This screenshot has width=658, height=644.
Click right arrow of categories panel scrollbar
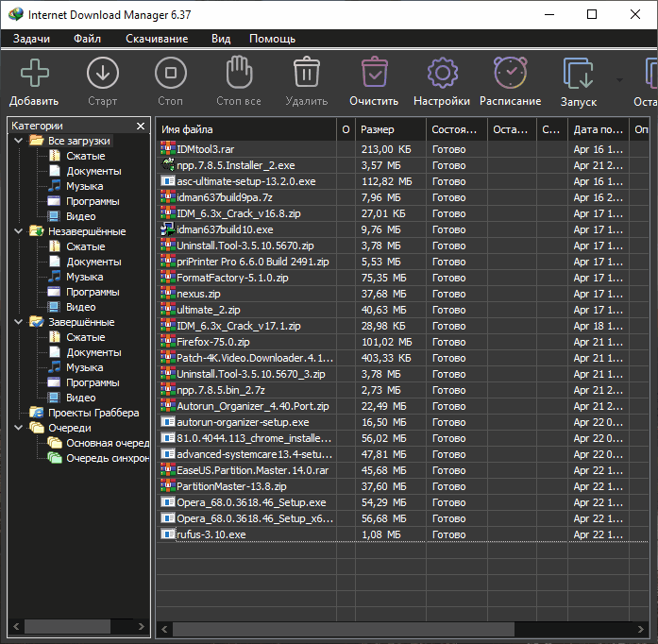pyautogui.click(x=142, y=626)
